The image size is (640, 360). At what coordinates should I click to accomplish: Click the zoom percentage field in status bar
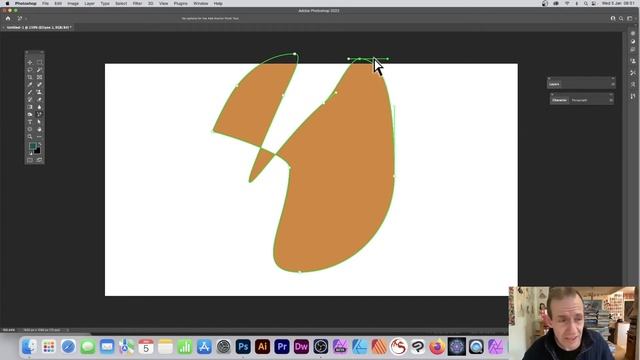9,330
